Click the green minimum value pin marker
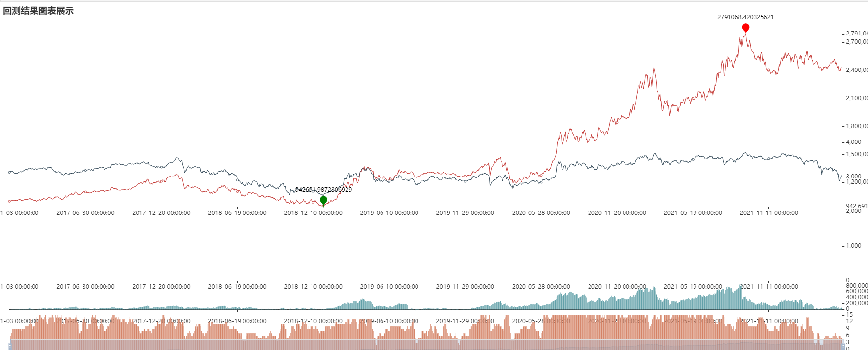 [323, 200]
